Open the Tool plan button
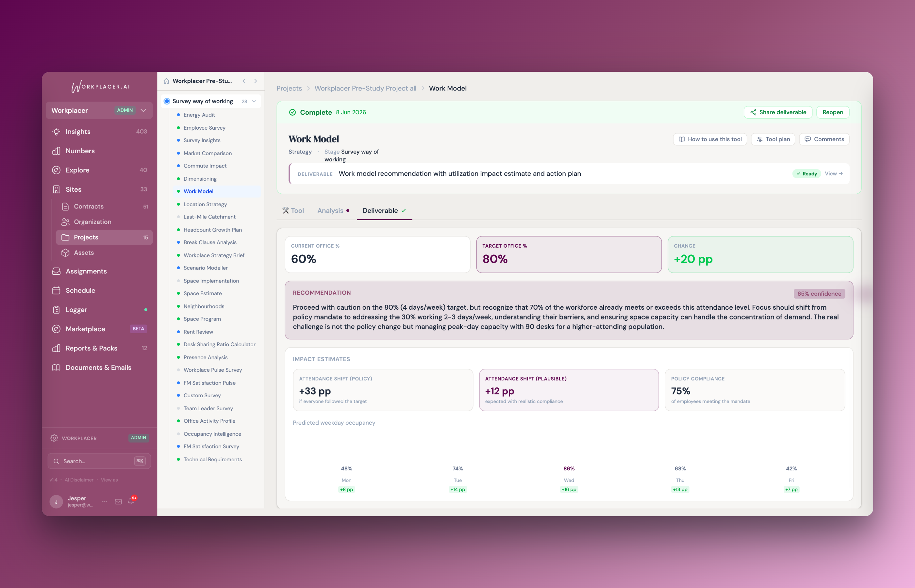The width and height of the screenshot is (915, 588). pos(773,139)
